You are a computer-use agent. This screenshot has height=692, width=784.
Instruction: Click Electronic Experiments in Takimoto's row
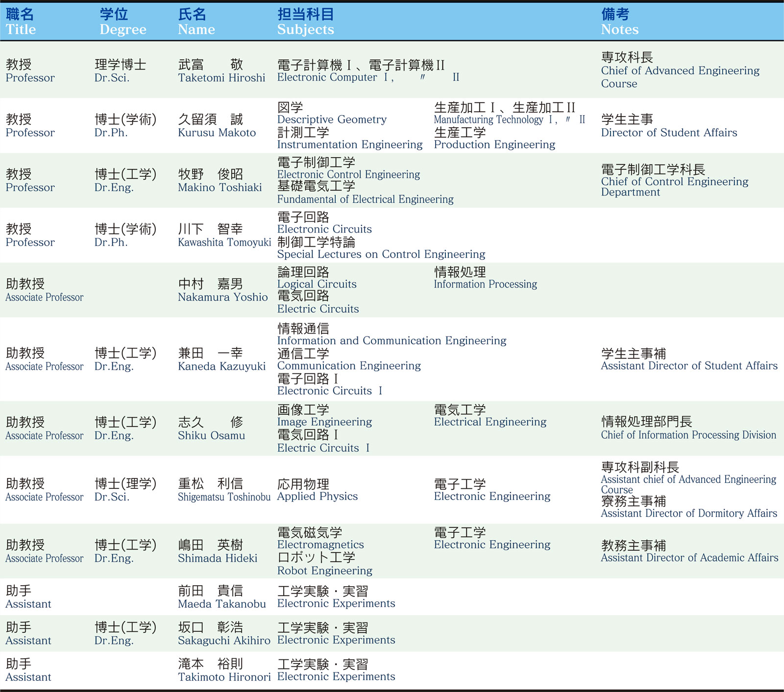[336, 677]
